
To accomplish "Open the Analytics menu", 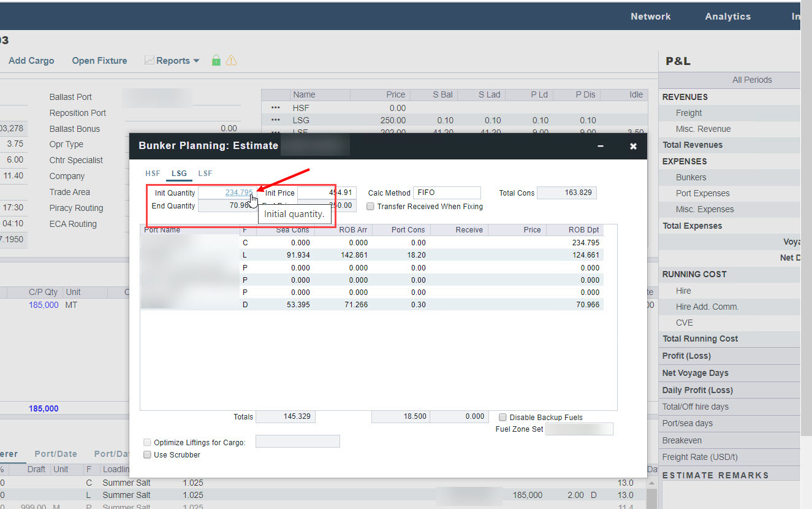I will [x=727, y=17].
